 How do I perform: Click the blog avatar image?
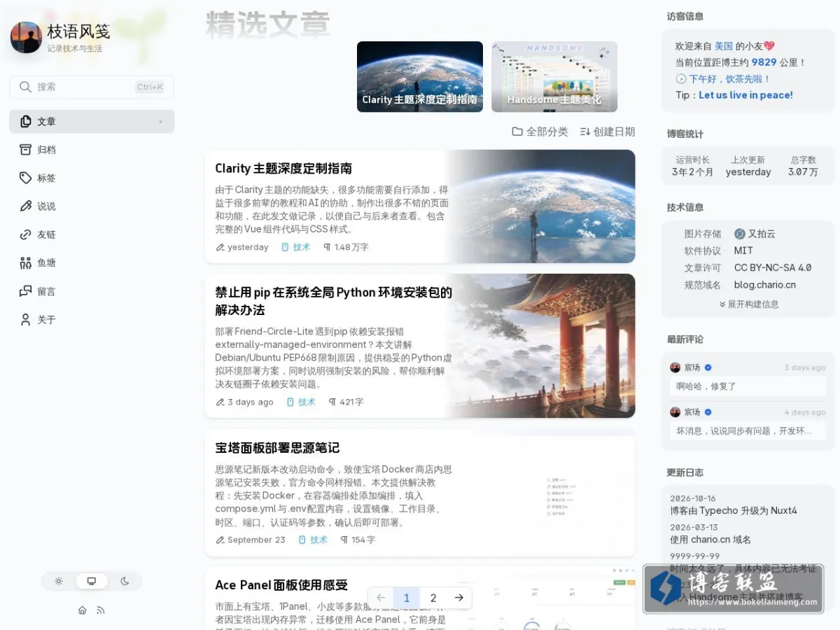[x=26, y=37]
